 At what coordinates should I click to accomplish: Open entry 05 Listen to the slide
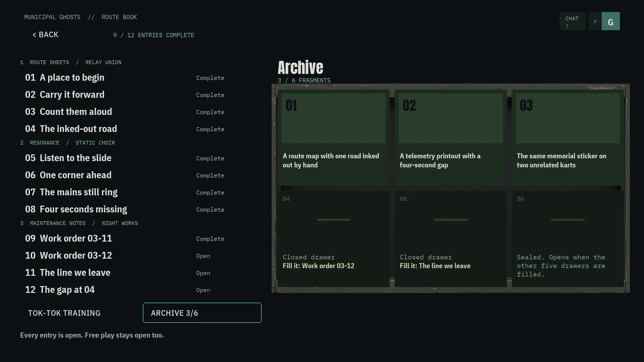pyautogui.click(x=141, y=158)
